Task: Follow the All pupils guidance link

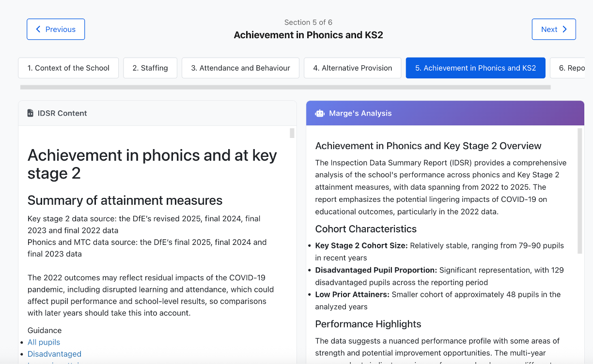Action: pos(44,342)
